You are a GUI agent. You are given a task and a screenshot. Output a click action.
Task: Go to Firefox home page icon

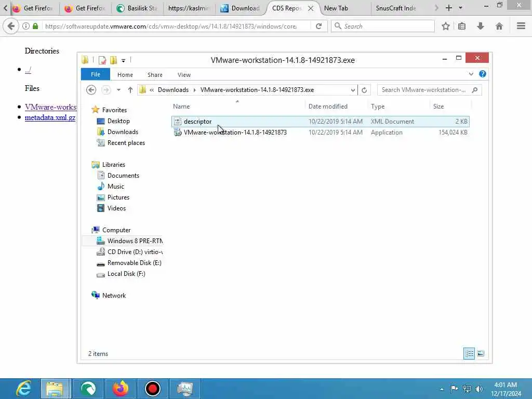(499, 26)
